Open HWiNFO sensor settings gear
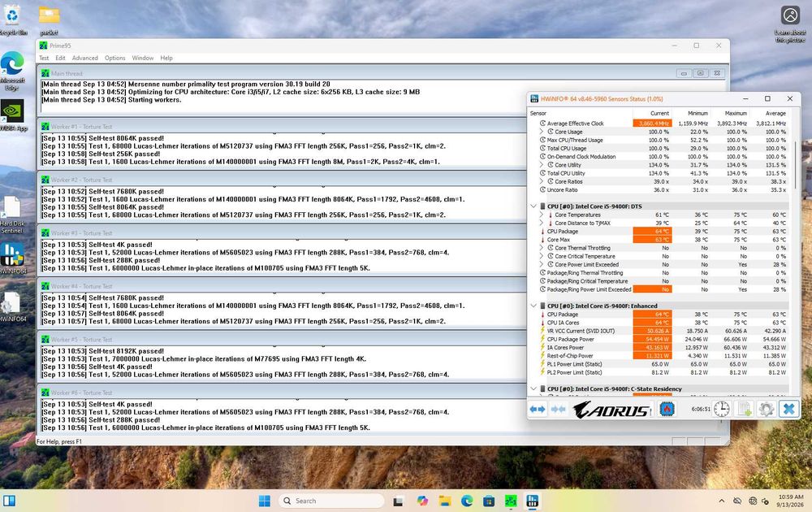 pos(767,409)
